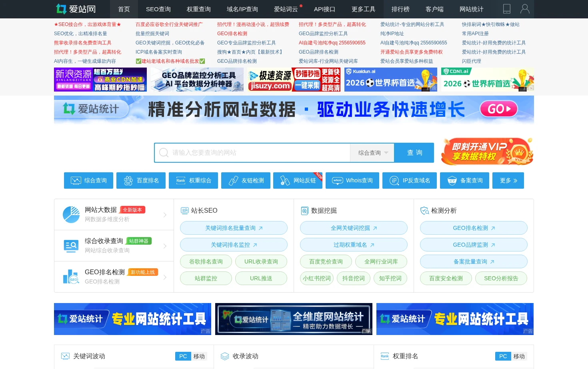Click the GO arrow on 爱站统计 banner
The image size is (588, 369).
pyautogui.click(x=498, y=109)
